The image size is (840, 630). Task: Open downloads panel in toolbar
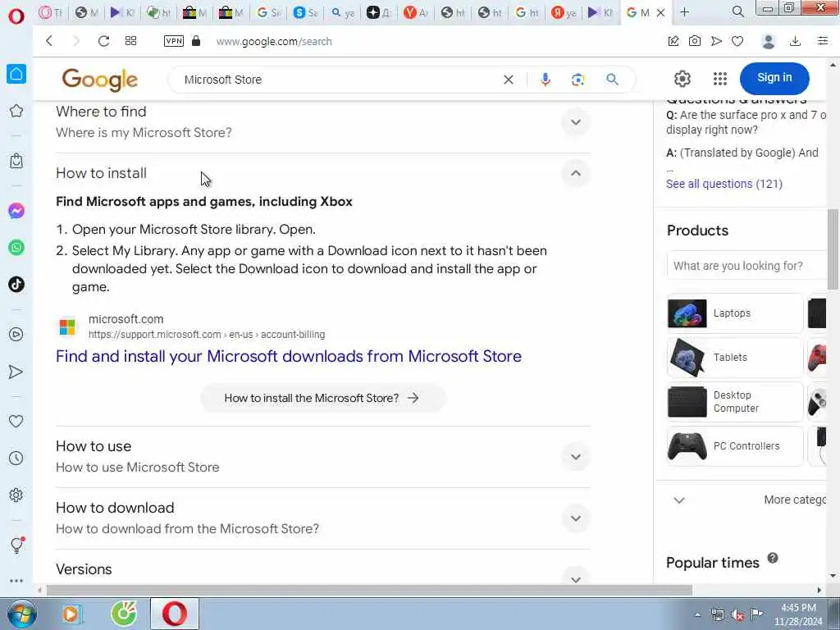pos(796,41)
